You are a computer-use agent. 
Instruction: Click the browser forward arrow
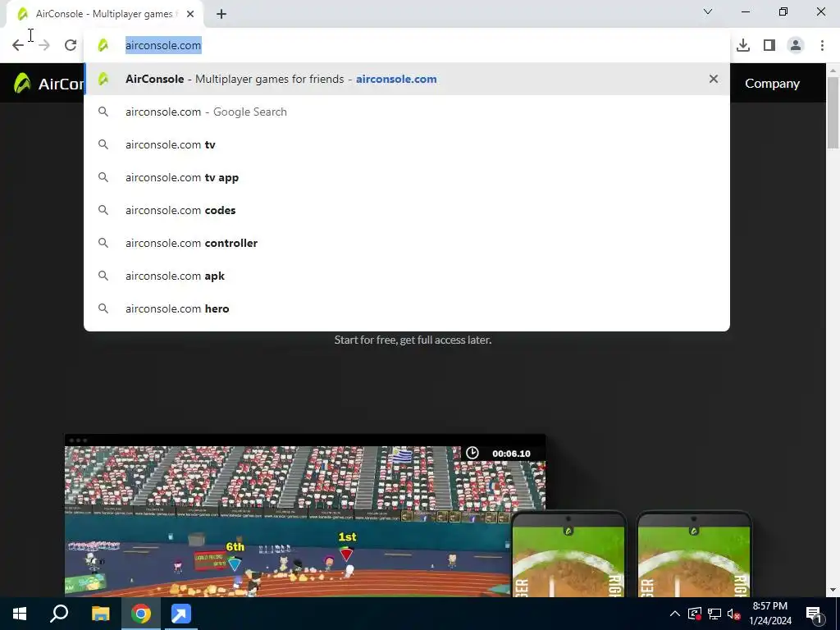coord(44,45)
